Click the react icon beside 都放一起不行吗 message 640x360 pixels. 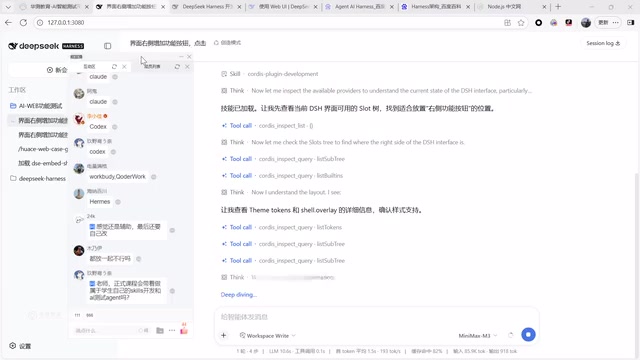[139, 259]
